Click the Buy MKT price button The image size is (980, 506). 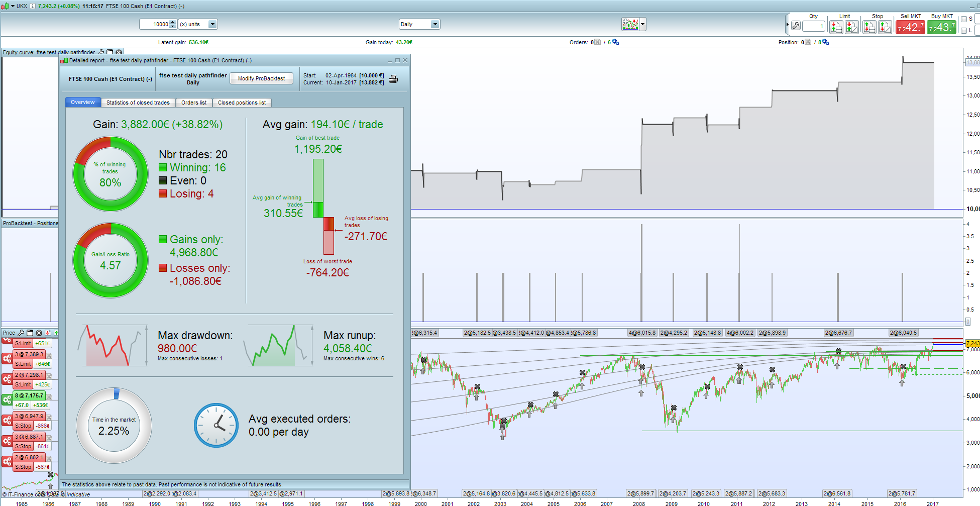pyautogui.click(x=942, y=27)
